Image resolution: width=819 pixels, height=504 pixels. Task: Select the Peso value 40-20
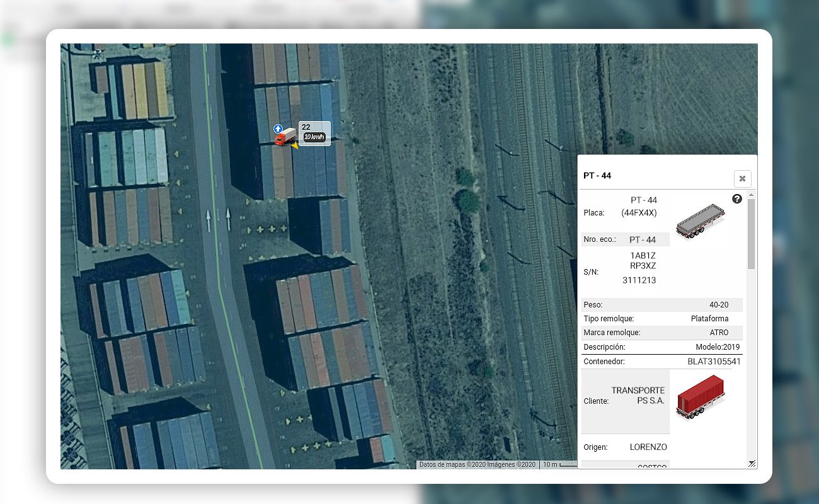pos(719,305)
